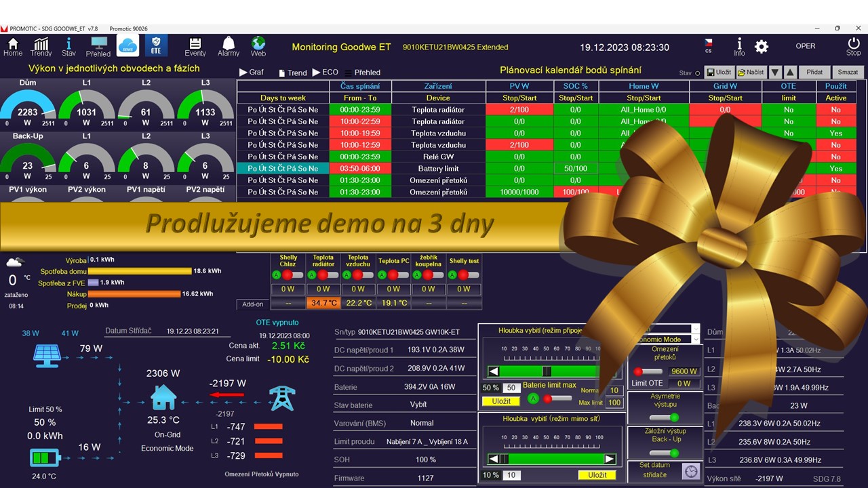The image size is (868, 488).
Task: Open the Web globe icon
Action: pyautogui.click(x=258, y=46)
